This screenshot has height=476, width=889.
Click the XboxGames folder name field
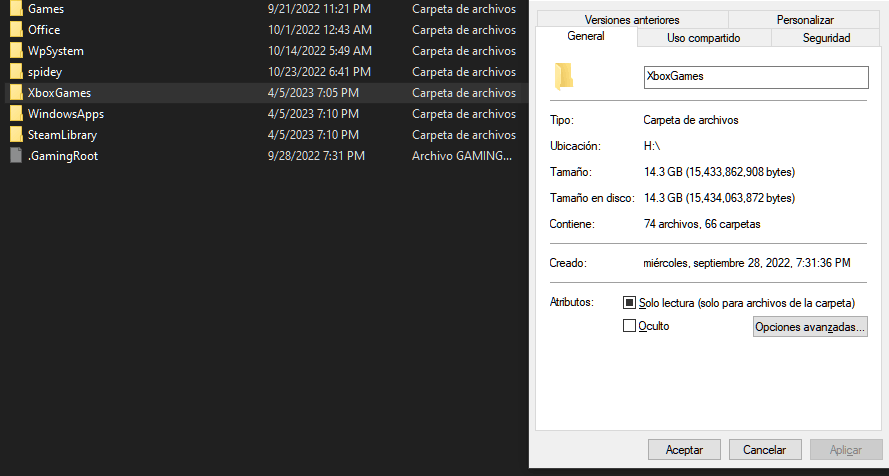[756, 77]
